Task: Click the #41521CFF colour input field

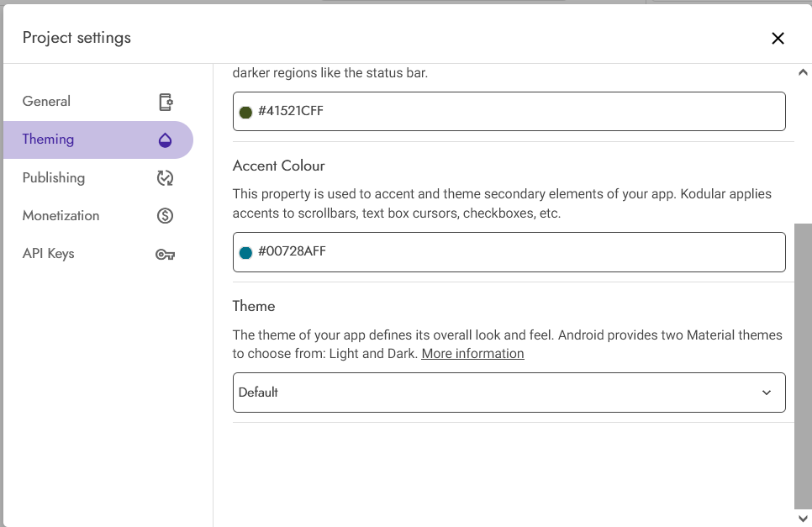Action: tap(509, 111)
